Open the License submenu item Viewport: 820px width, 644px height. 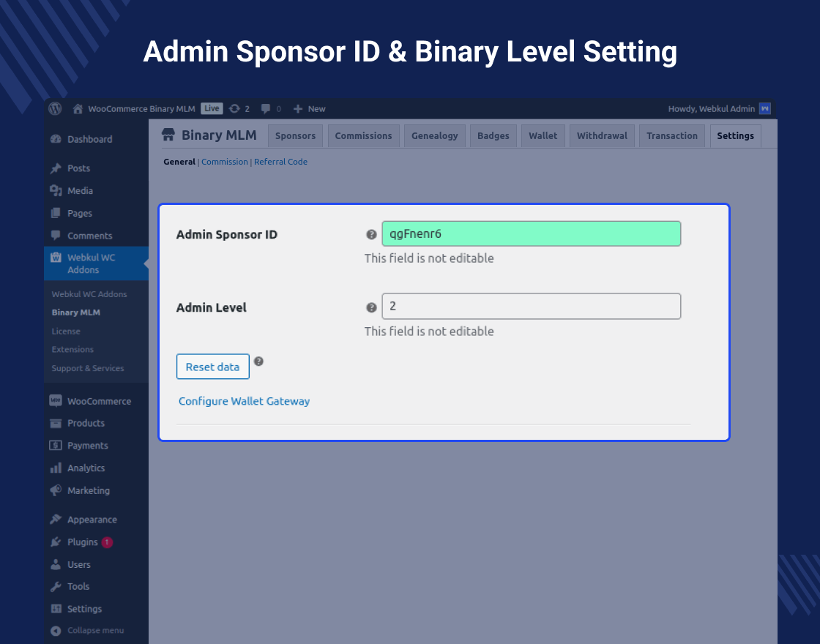coord(66,332)
